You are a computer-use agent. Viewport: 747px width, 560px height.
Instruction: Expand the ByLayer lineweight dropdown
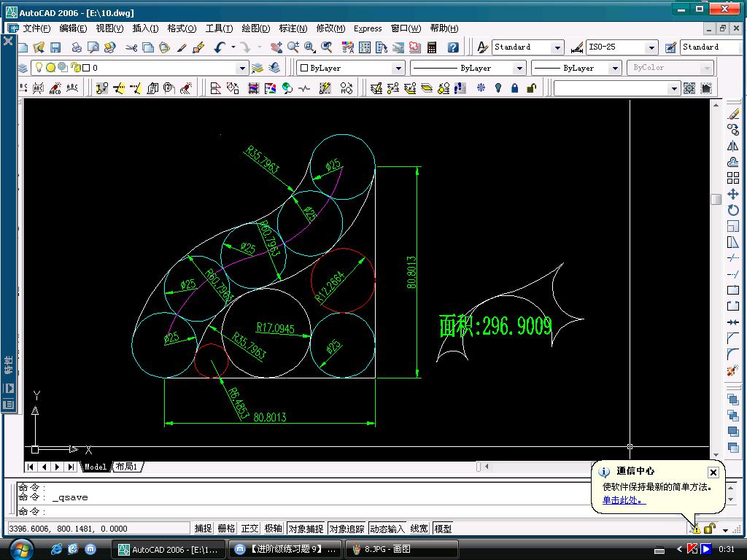click(x=615, y=68)
